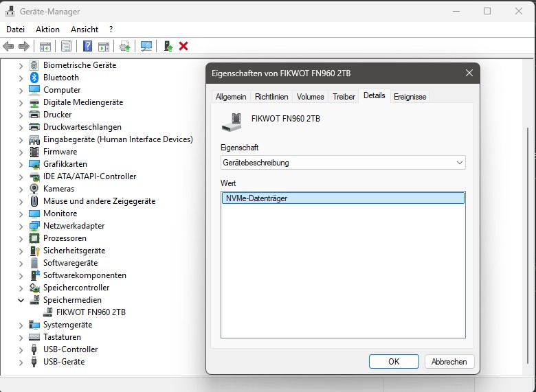Image resolution: width=536 pixels, height=392 pixels.
Task: Click the update driver toolbar icon
Action: (x=125, y=46)
